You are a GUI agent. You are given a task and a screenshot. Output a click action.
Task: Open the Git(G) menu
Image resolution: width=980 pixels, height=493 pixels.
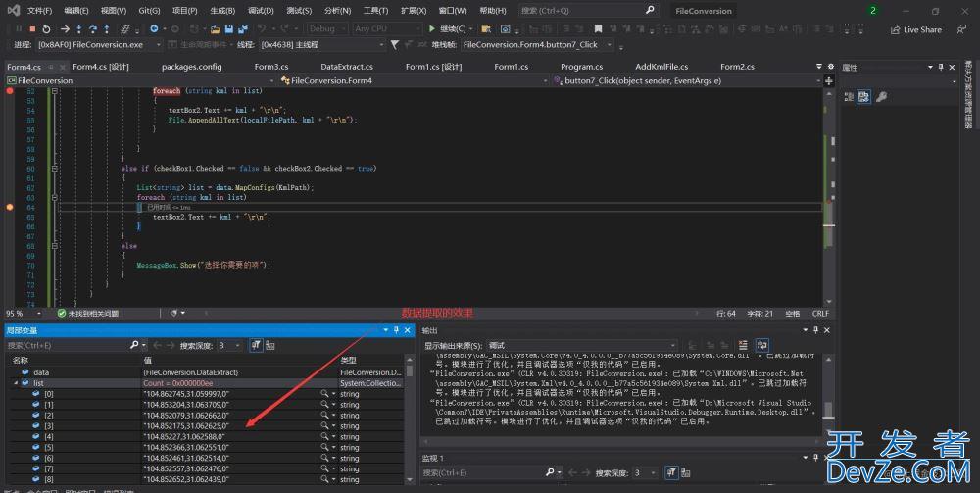coord(149,11)
